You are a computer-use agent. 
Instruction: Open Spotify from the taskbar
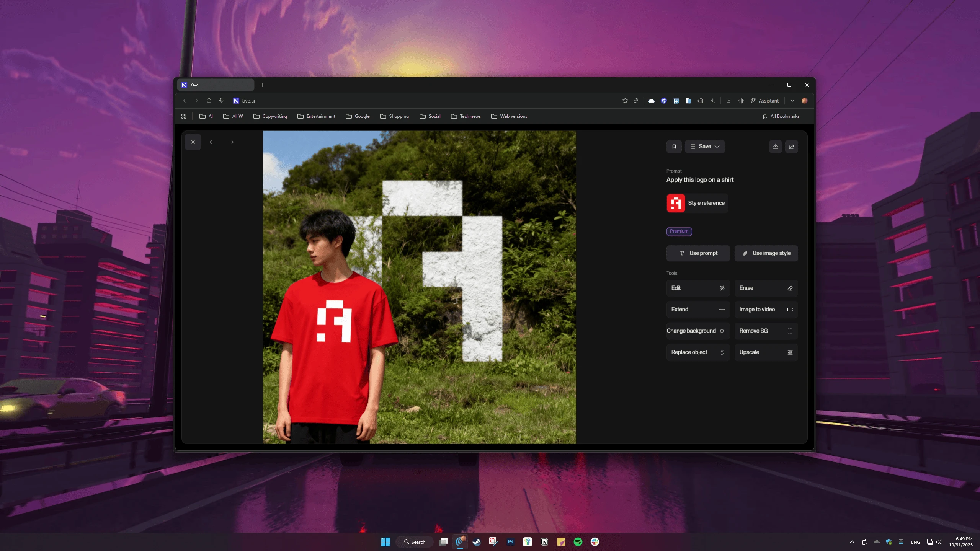(578, 542)
